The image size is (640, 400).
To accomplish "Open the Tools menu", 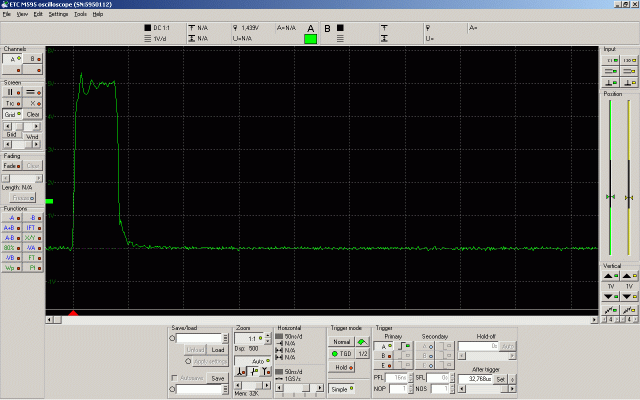I will coord(80,14).
